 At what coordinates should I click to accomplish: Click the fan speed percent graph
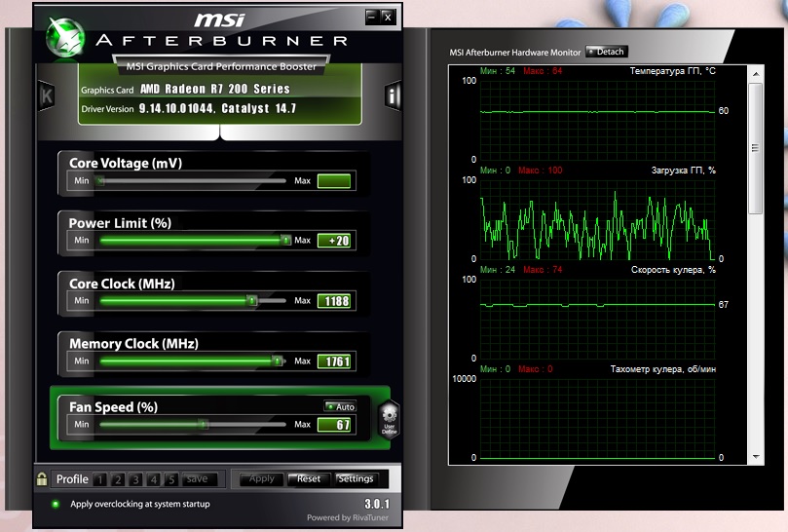coord(597,319)
